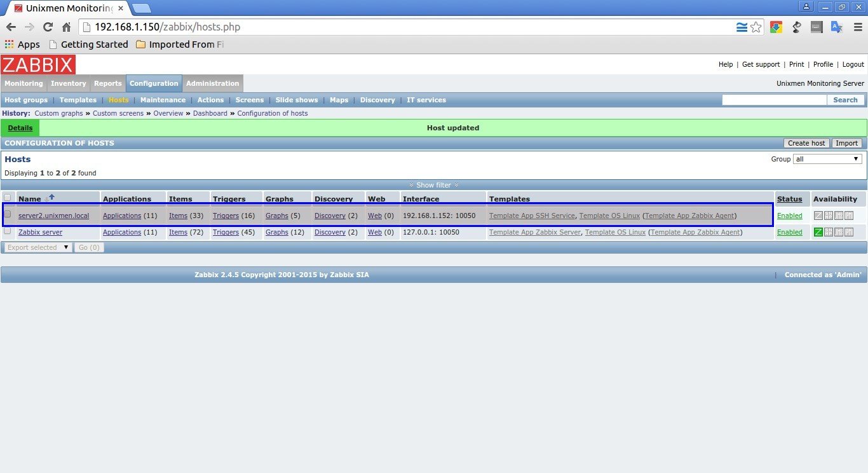Image resolution: width=868 pixels, height=473 pixels.
Task: Open Template App SSH Service link
Action: (532, 216)
